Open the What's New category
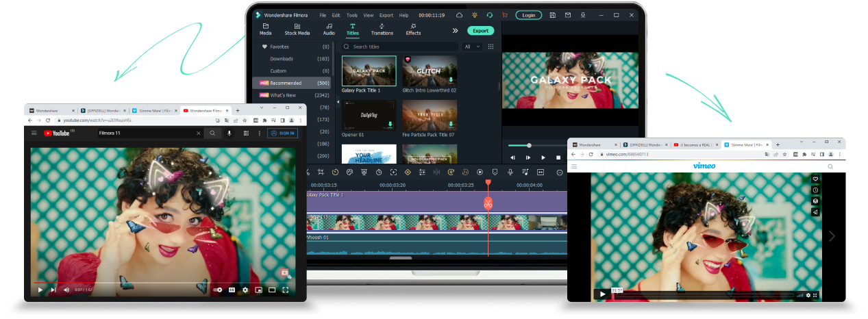 [x=290, y=95]
